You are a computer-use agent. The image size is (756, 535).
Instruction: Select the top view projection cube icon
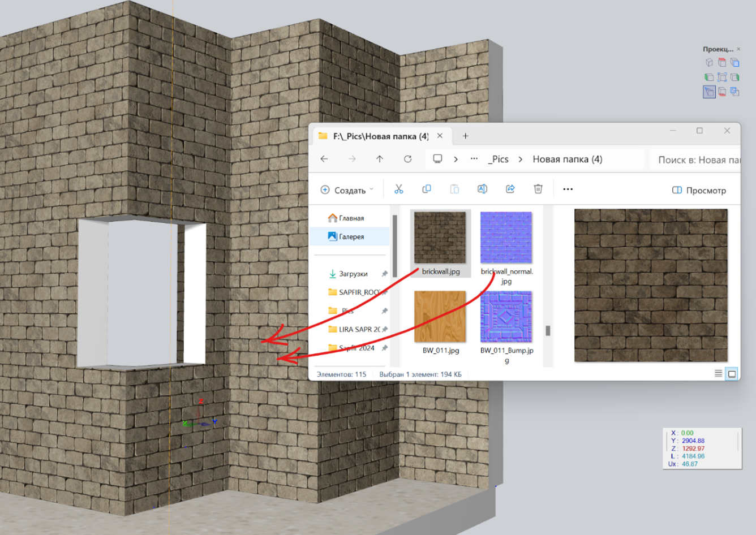pos(722,63)
